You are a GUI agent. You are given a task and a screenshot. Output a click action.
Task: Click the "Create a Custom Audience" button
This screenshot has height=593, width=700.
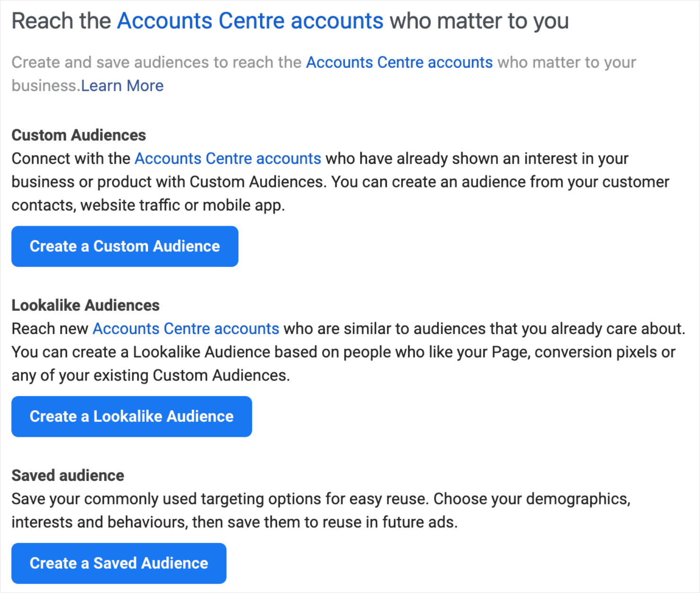(124, 246)
